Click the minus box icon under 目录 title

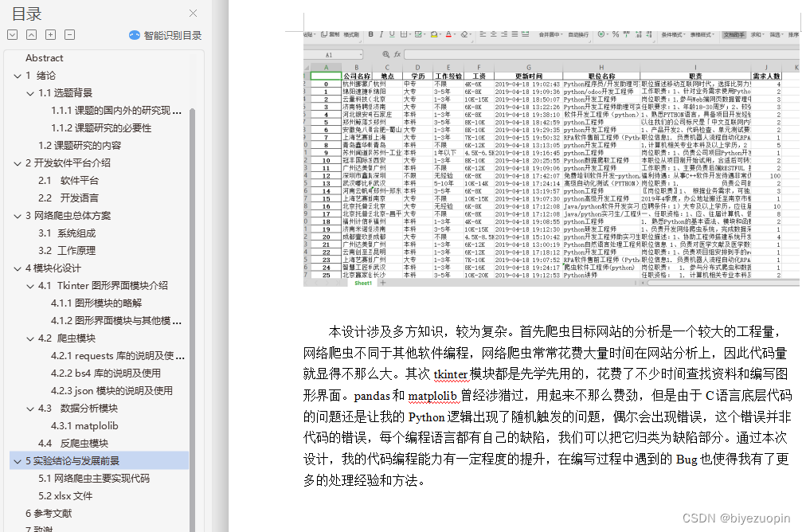[69, 35]
